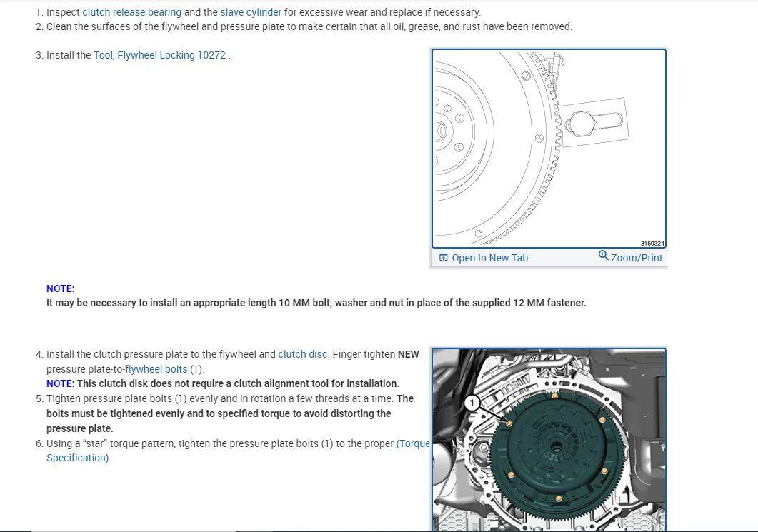Click the Zoom/Print magnifier icon

[603, 255]
